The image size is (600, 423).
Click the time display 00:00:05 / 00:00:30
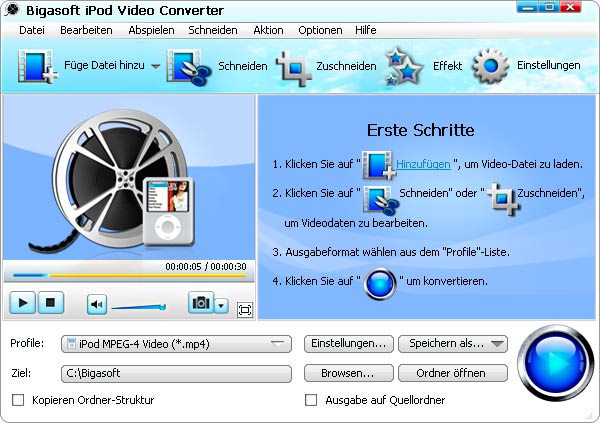(206, 267)
